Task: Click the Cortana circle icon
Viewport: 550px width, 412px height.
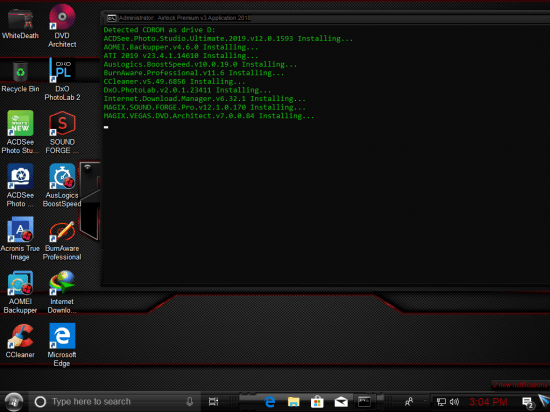Action: coord(40,402)
